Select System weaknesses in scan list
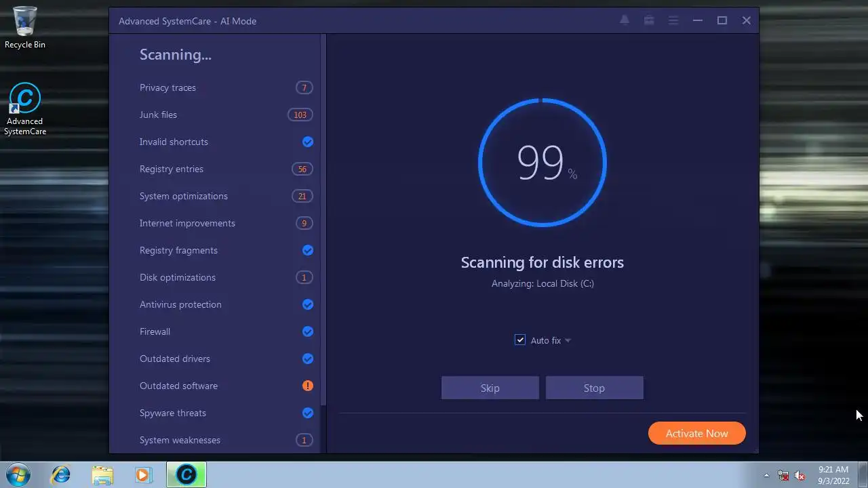The height and width of the screenshot is (488, 868). click(180, 440)
